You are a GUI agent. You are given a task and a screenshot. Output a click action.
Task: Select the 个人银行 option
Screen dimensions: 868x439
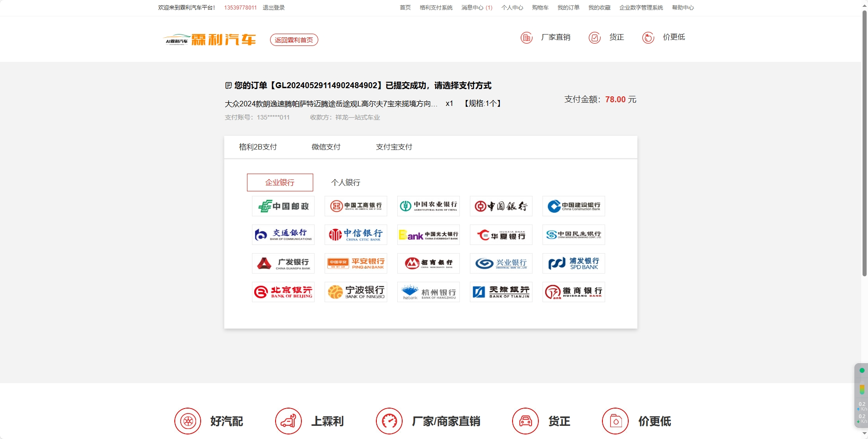pyautogui.click(x=345, y=182)
